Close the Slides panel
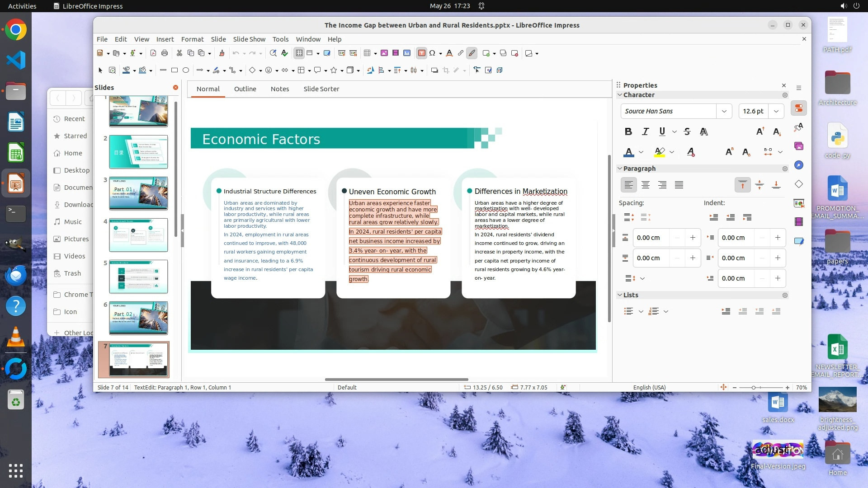The width and height of the screenshot is (868, 488). (175, 88)
